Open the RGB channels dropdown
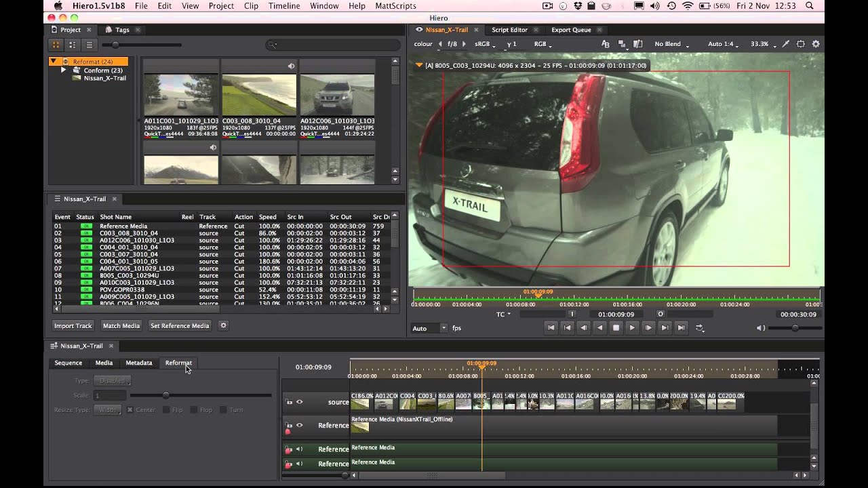This screenshot has width=868, height=488. pyautogui.click(x=542, y=44)
